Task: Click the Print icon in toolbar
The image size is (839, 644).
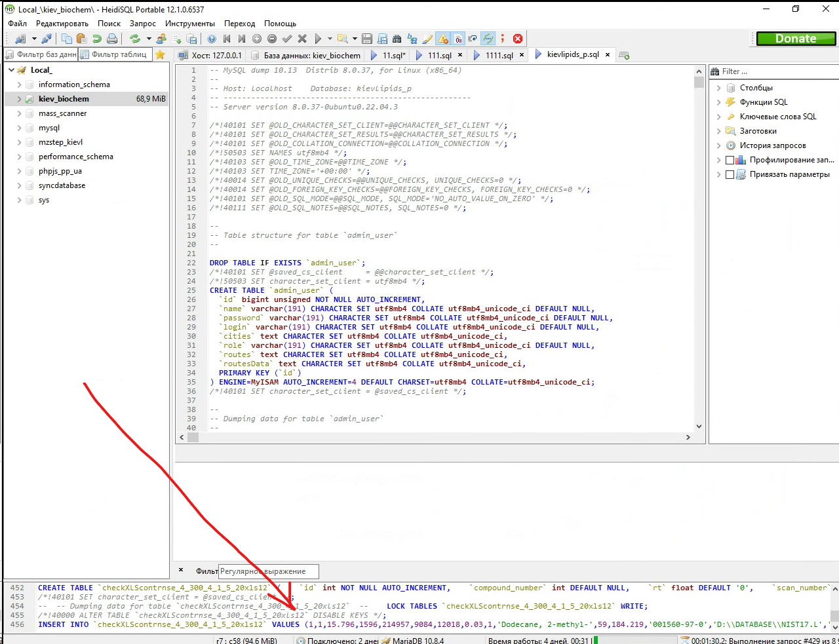Action: coord(112,39)
